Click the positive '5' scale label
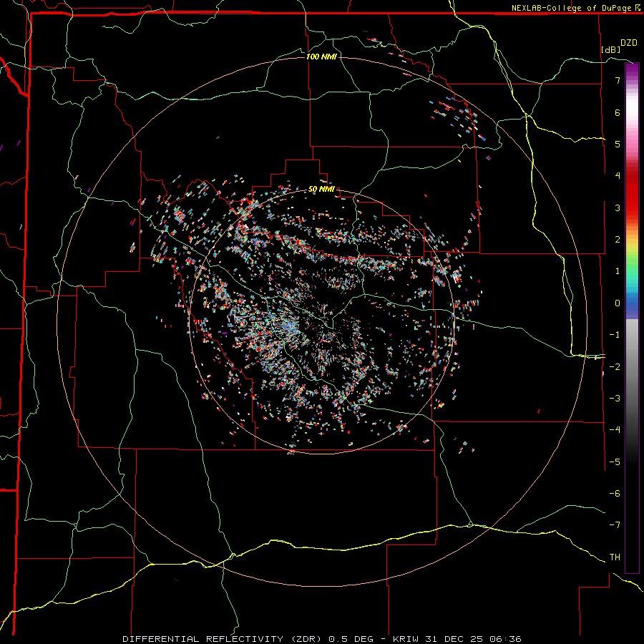Viewport: 644px width, 644px height. (618, 144)
